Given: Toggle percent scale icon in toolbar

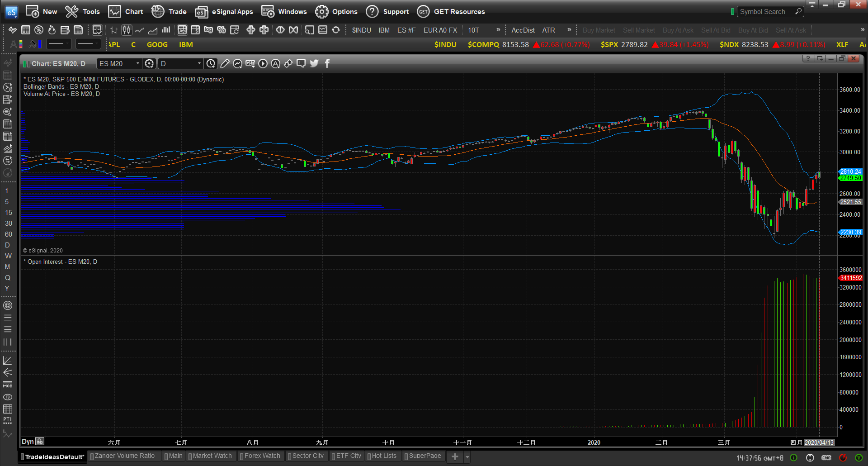Looking at the screenshot, I should coord(221,30).
